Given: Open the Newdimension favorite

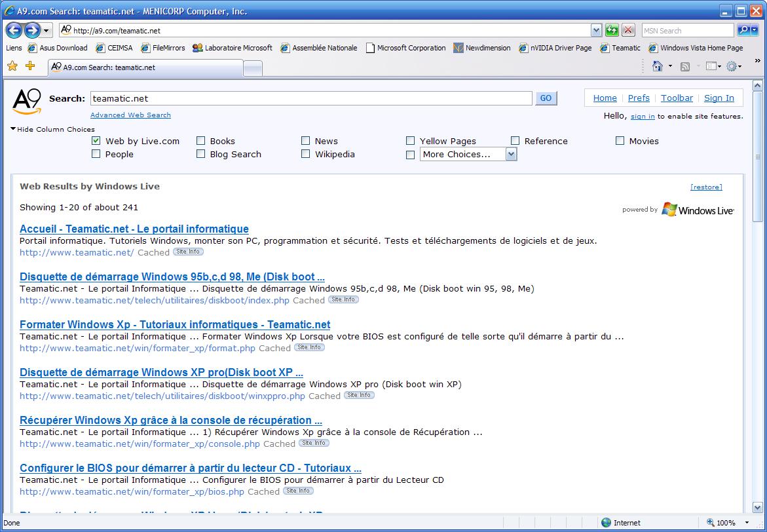Looking at the screenshot, I should [482, 48].
